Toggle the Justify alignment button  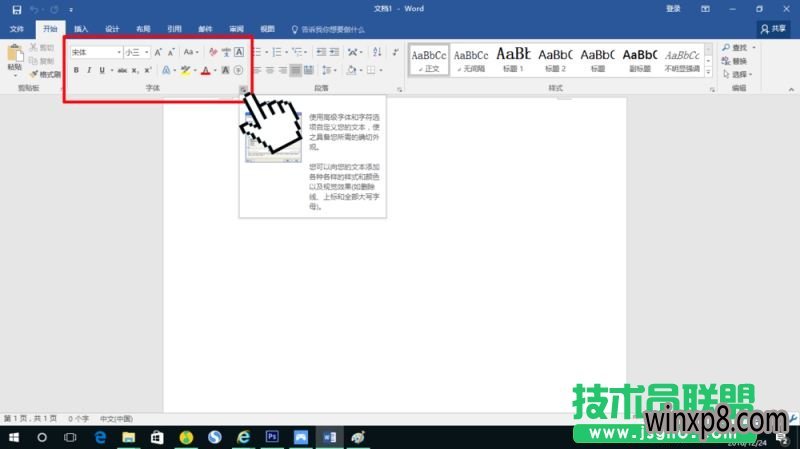(x=295, y=70)
